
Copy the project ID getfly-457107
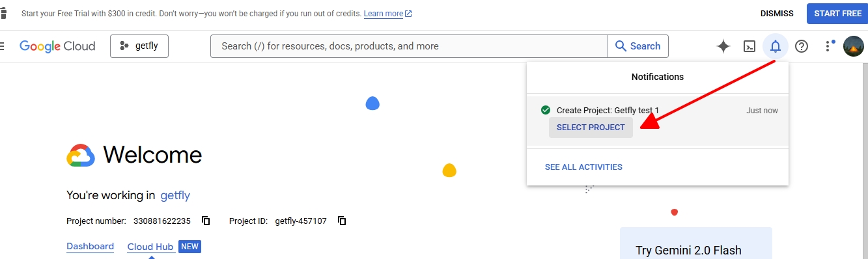[x=342, y=221]
